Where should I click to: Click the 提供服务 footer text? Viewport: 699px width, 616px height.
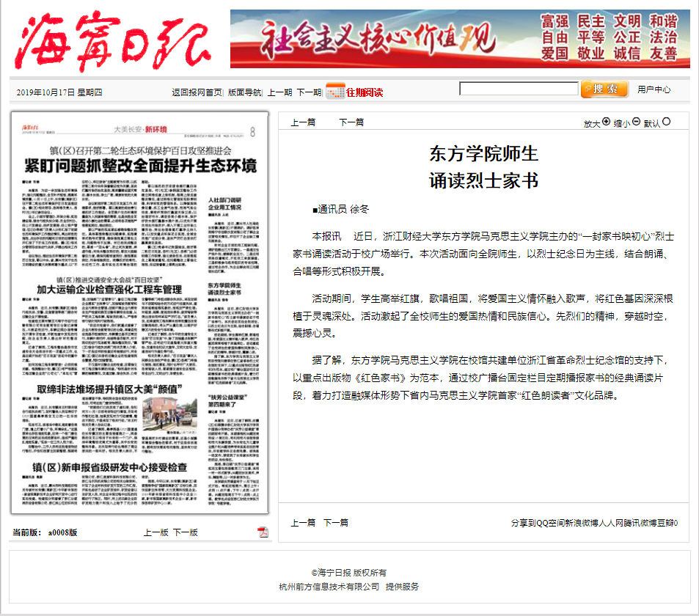(402, 587)
